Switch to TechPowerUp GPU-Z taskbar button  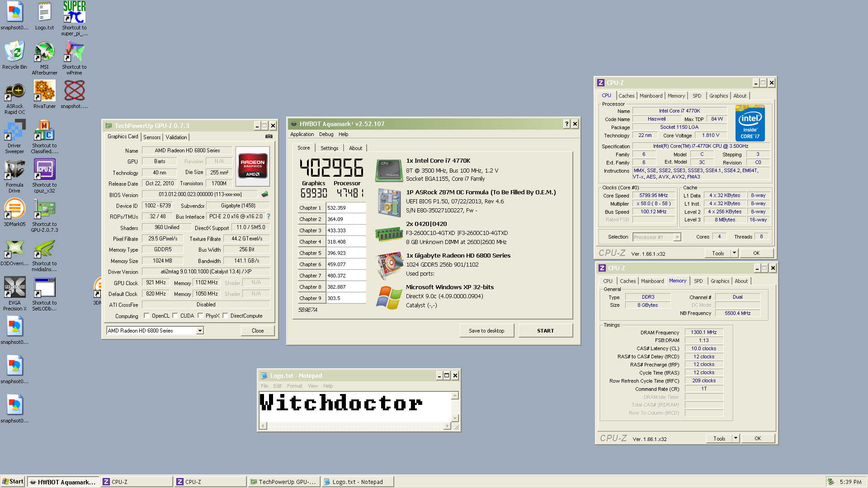(x=284, y=482)
